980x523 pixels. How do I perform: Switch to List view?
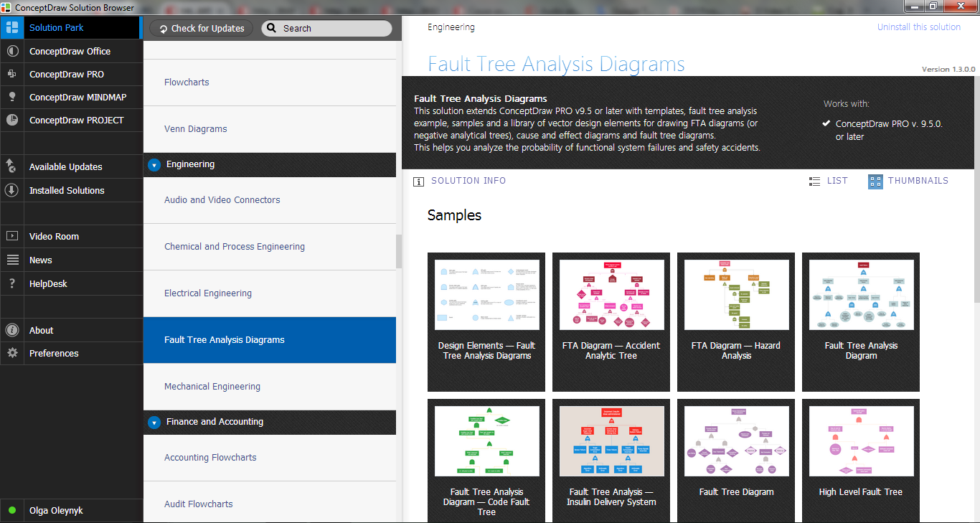[x=828, y=181]
